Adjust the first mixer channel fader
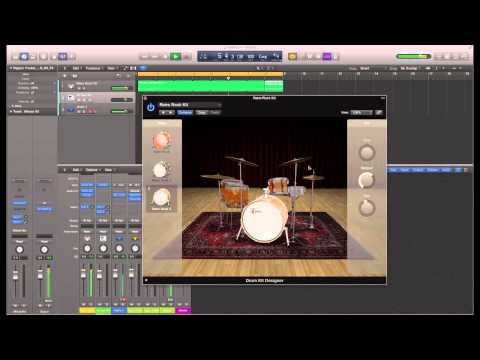480x360 pixels. 83,274
